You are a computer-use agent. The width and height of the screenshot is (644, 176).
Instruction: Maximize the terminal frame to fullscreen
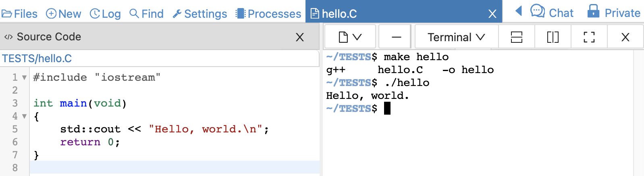point(589,37)
